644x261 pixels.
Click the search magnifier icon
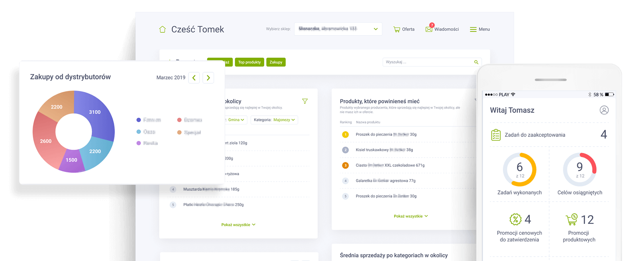[476, 62]
